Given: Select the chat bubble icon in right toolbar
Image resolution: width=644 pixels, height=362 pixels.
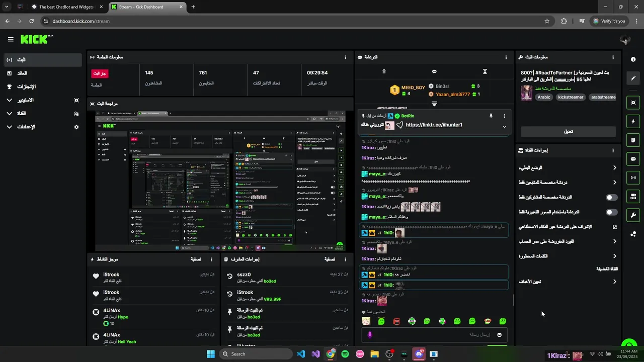Looking at the screenshot, I should click(633, 159).
